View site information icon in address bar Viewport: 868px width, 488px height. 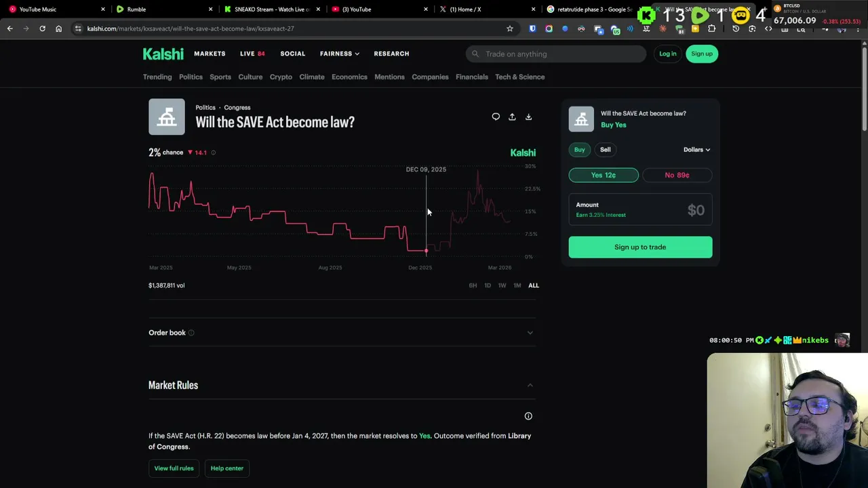[78, 28]
